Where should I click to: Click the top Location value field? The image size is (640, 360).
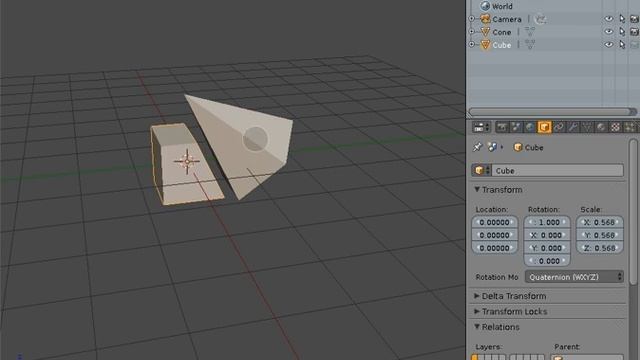[x=495, y=222]
